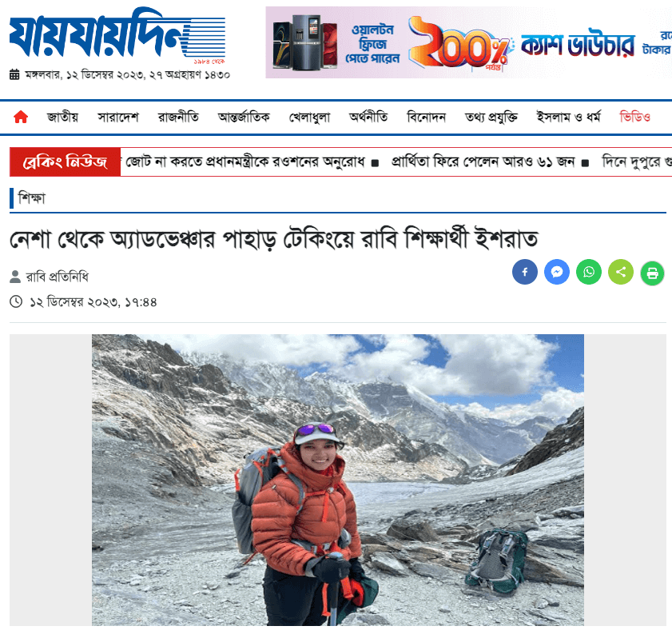Open the Walton fridge cash voucher ad
This screenshot has height=638, width=672.
tap(468, 42)
